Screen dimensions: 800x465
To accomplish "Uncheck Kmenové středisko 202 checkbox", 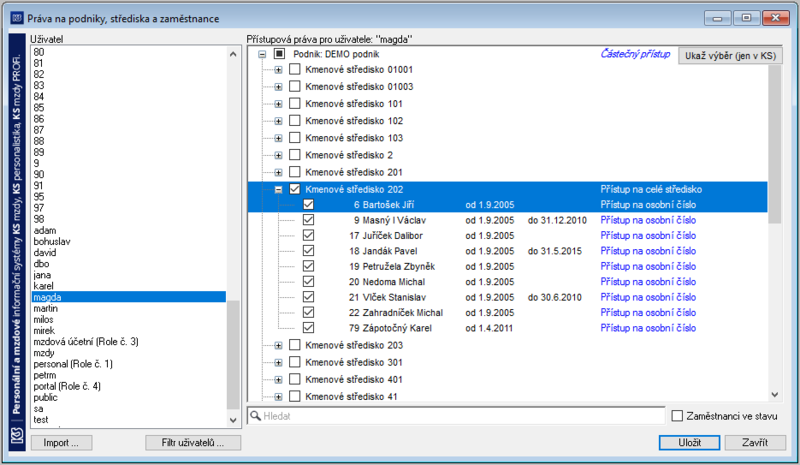I will (x=294, y=189).
